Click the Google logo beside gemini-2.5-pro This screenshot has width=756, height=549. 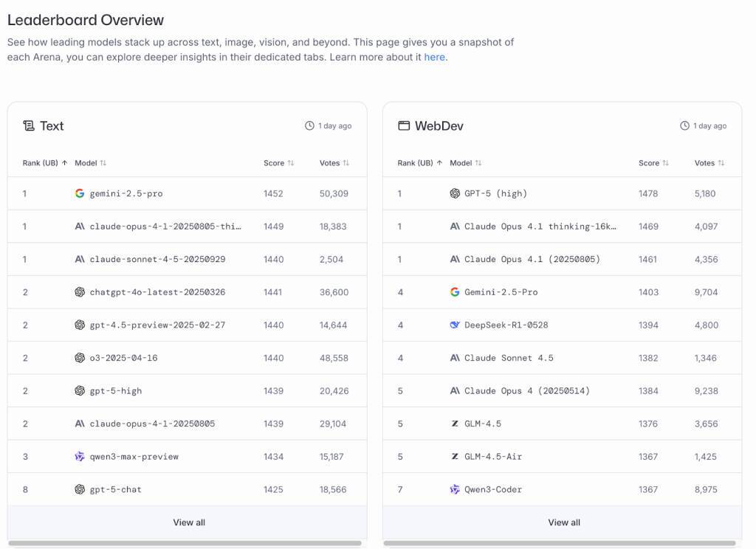(80, 193)
